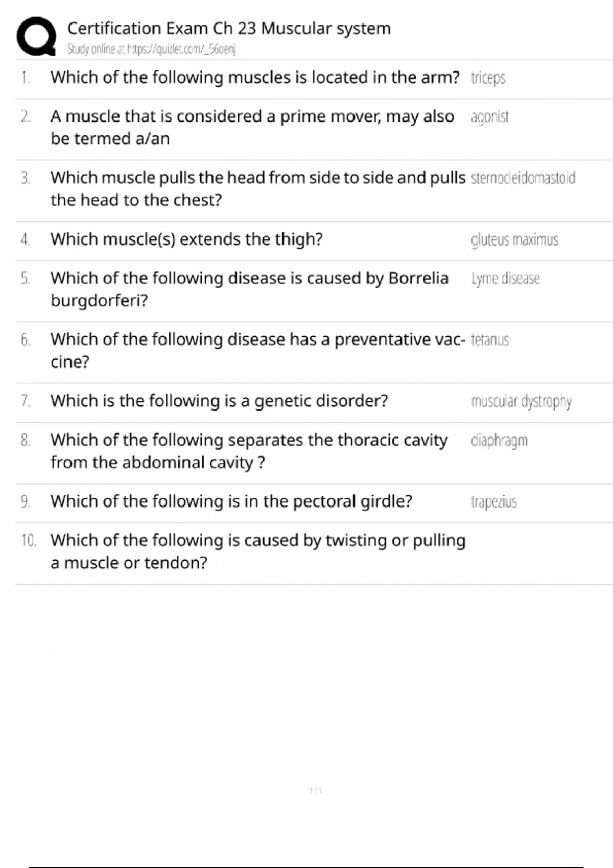Select the 'muscular dystrophy' answer
Image resolution: width=613 pixels, height=868 pixels.
[521, 402]
